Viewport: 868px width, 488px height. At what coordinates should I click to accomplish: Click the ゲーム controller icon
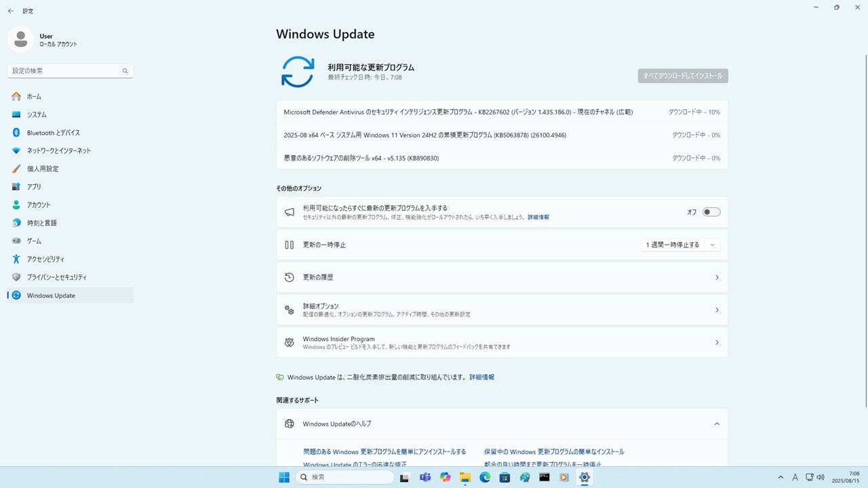[x=16, y=241]
